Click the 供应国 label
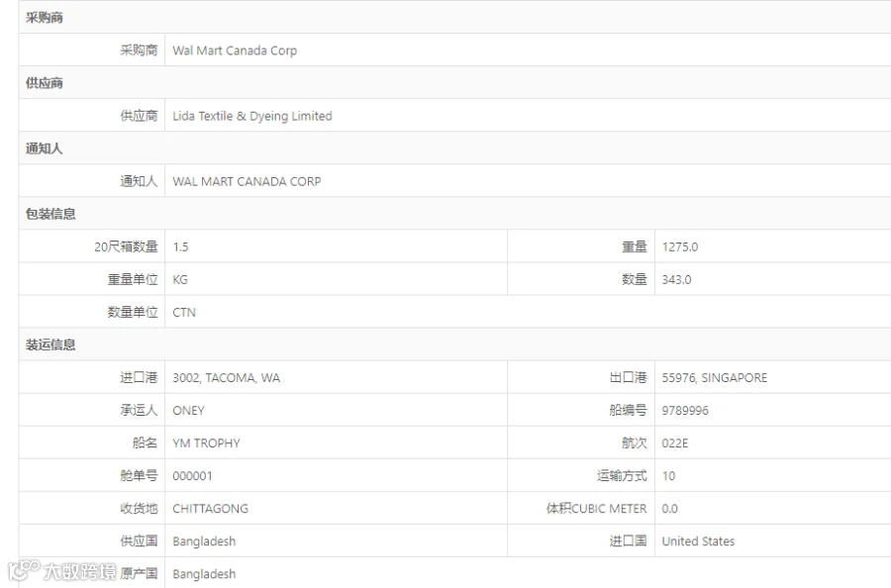This screenshot has height=588, width=891. [x=139, y=541]
